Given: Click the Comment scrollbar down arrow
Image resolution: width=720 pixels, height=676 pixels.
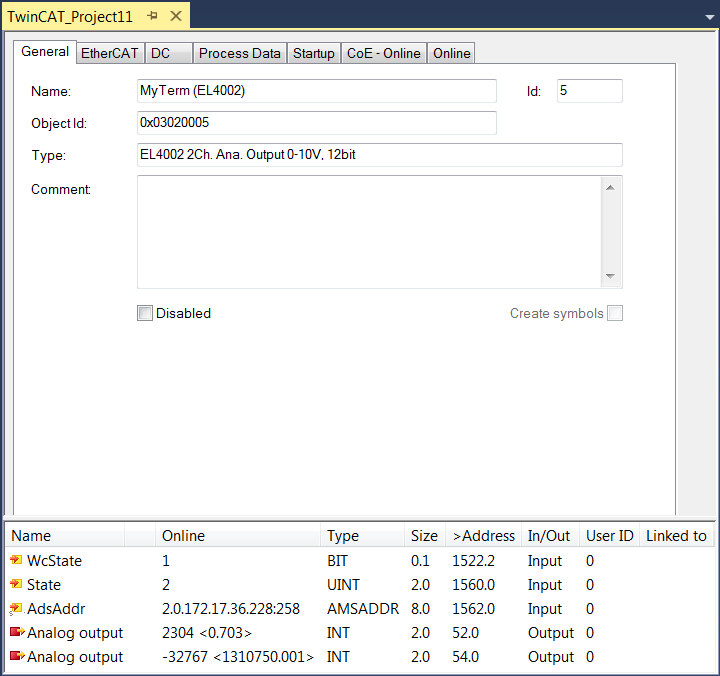Looking at the screenshot, I should pos(611,276).
